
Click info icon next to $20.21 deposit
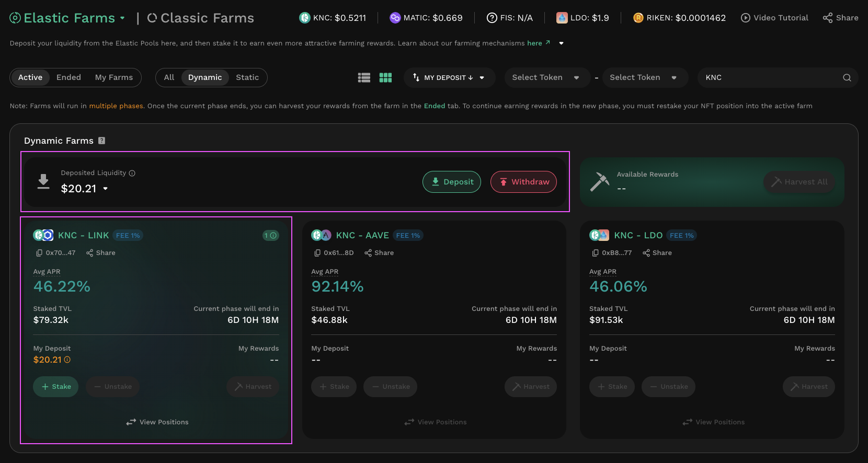point(67,360)
